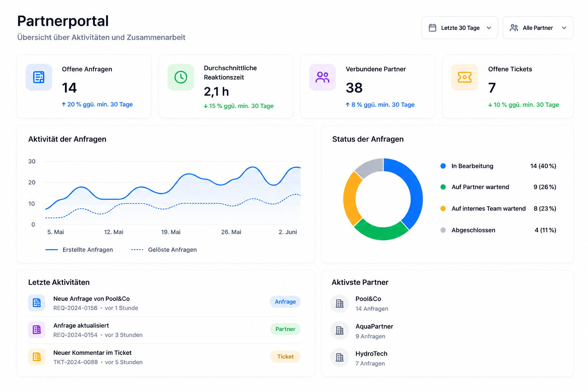
Task: Select the AquaPartner partner name
Action: (374, 326)
